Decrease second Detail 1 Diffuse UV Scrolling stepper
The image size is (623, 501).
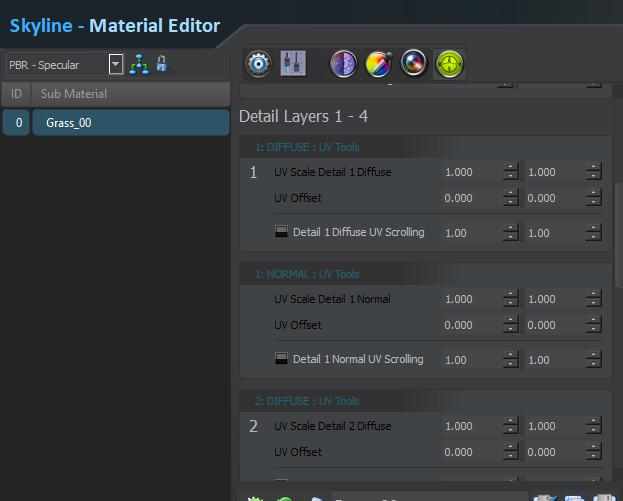594,237
